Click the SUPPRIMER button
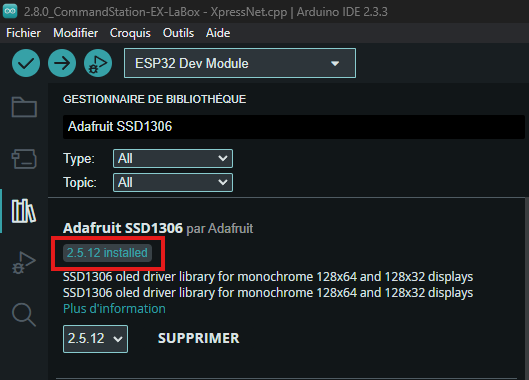 coord(199,338)
